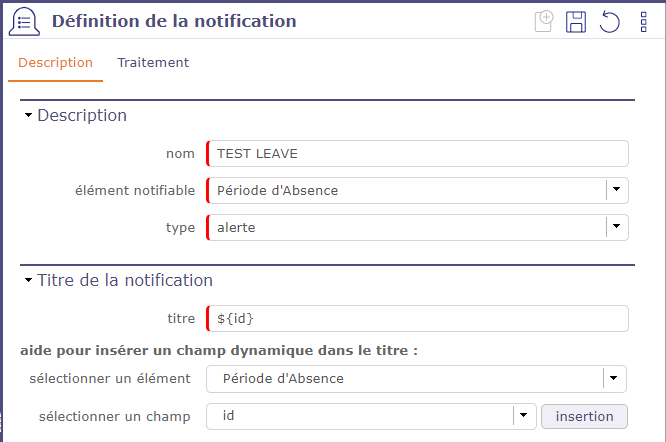This screenshot has width=666, height=442.
Task: Open the three-dot extra options menu
Action: point(643,22)
